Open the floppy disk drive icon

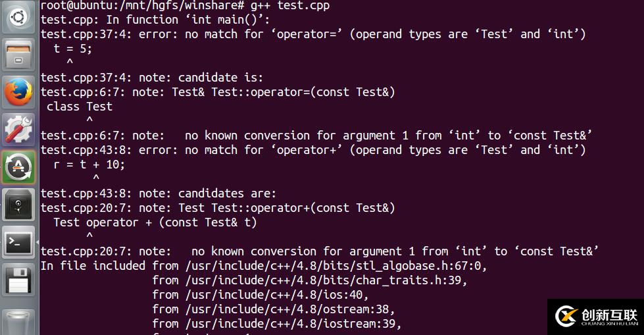(19, 280)
